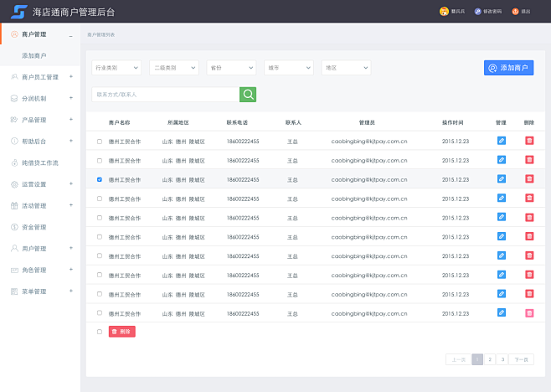The height and width of the screenshot is (392, 551).
Task: Click the 纯借贷工作流 sidebar icon
Action: coord(14,162)
